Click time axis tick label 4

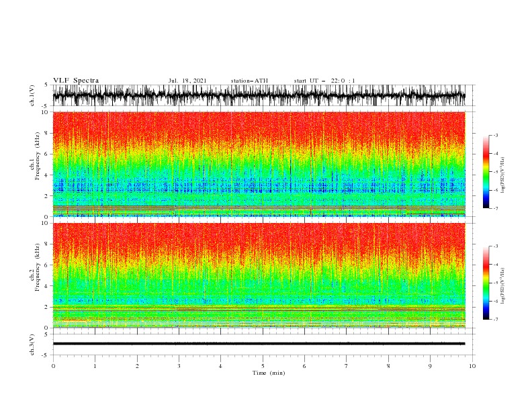pyautogui.click(x=220, y=366)
